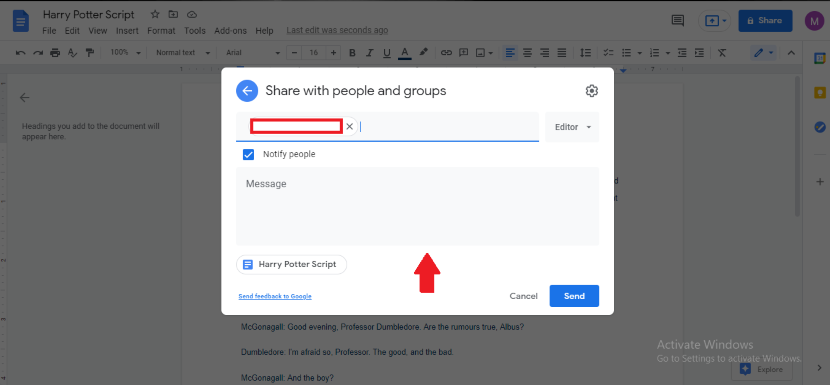Screen dimensions: 830x385
Task: Remove the recipient chip with X
Action: tap(349, 127)
